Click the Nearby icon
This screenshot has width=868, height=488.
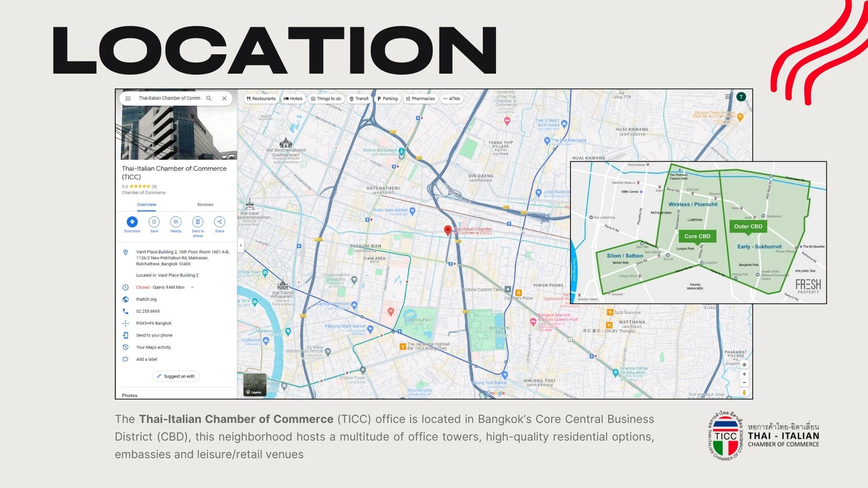176,222
